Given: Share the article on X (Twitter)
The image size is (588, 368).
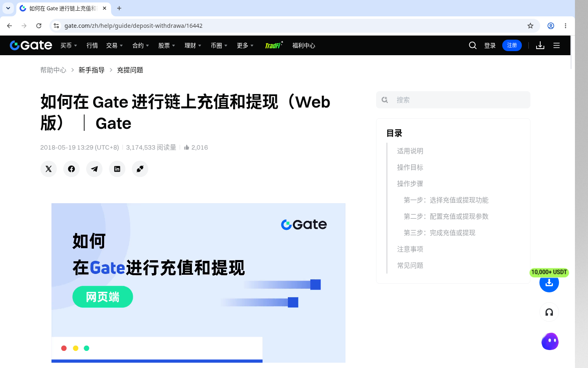Looking at the screenshot, I should coord(49,169).
